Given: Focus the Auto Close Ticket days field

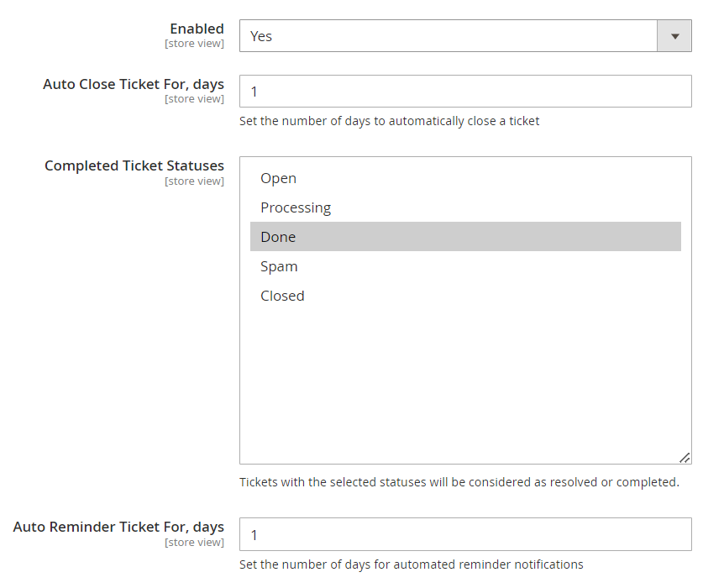Looking at the screenshot, I should click(x=465, y=91).
